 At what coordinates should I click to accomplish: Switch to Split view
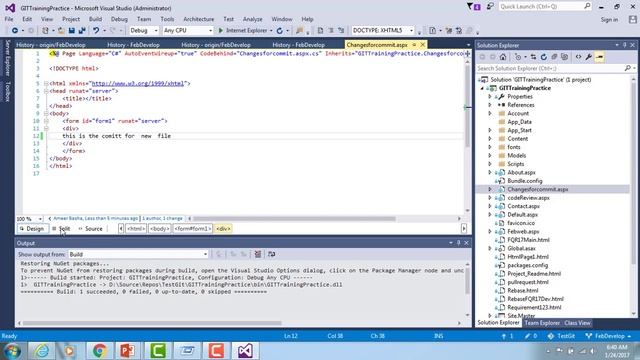[x=61, y=229]
